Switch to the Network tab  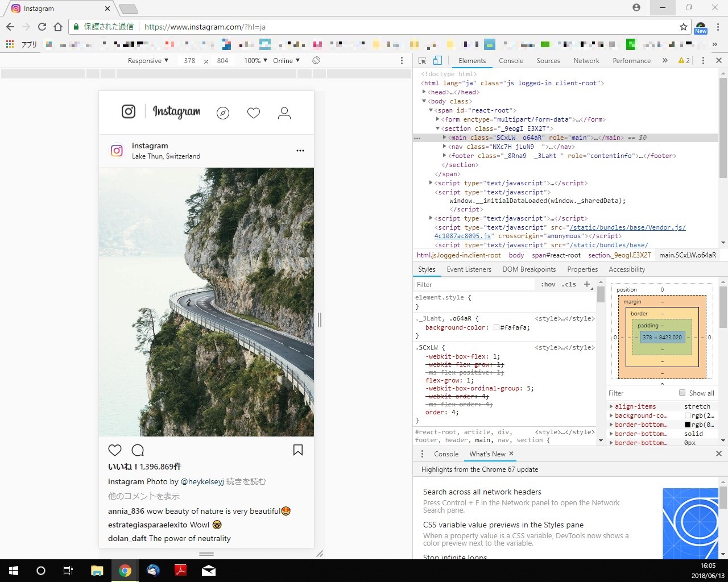(x=586, y=60)
